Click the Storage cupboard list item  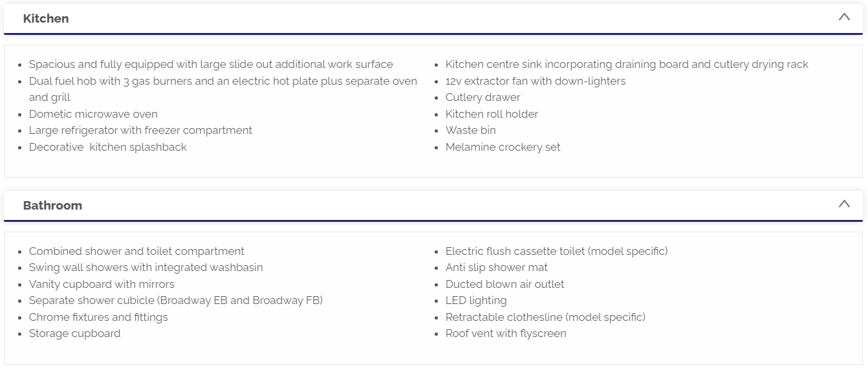[74, 333]
